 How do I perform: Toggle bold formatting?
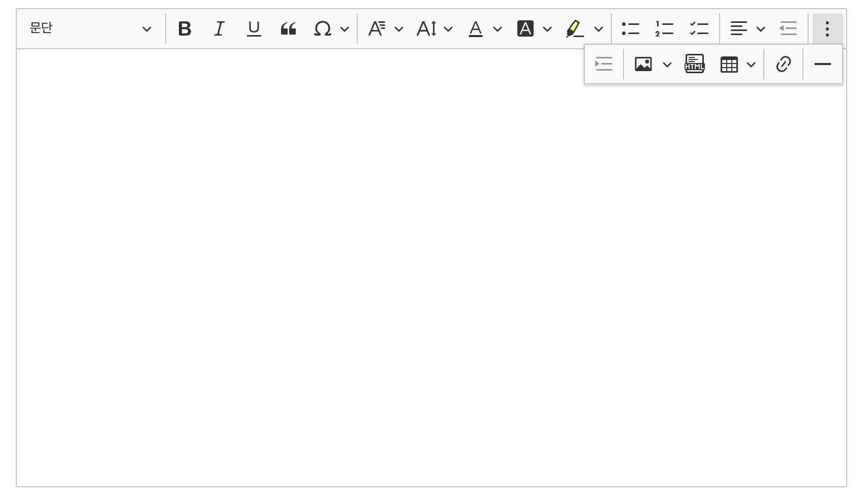[x=185, y=29]
